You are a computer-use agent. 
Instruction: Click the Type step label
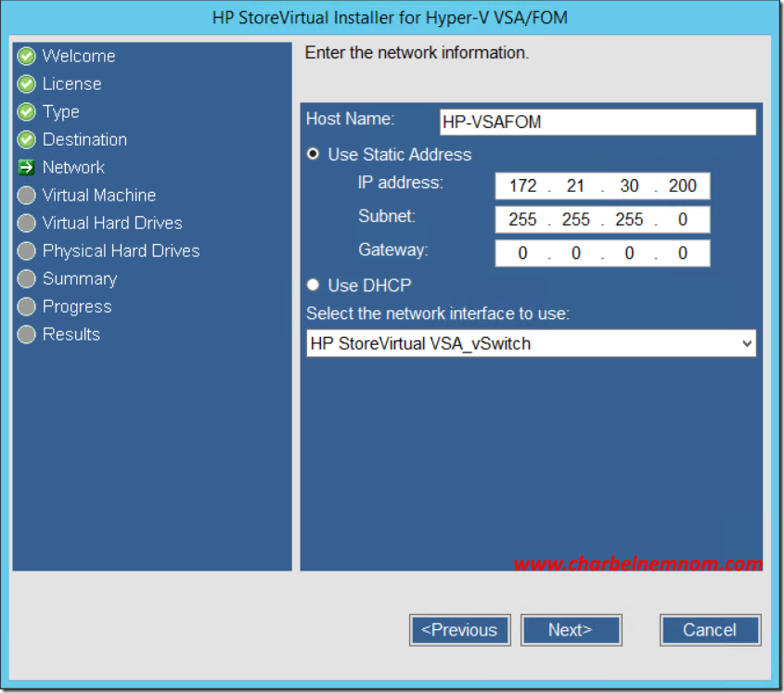[x=60, y=112]
